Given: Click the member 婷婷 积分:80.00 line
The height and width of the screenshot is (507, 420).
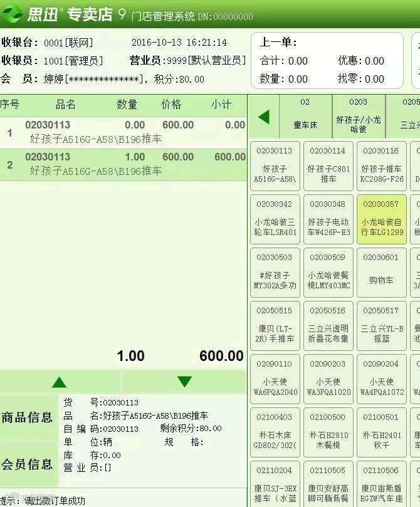Looking at the screenshot, I should pyautogui.click(x=102, y=79).
